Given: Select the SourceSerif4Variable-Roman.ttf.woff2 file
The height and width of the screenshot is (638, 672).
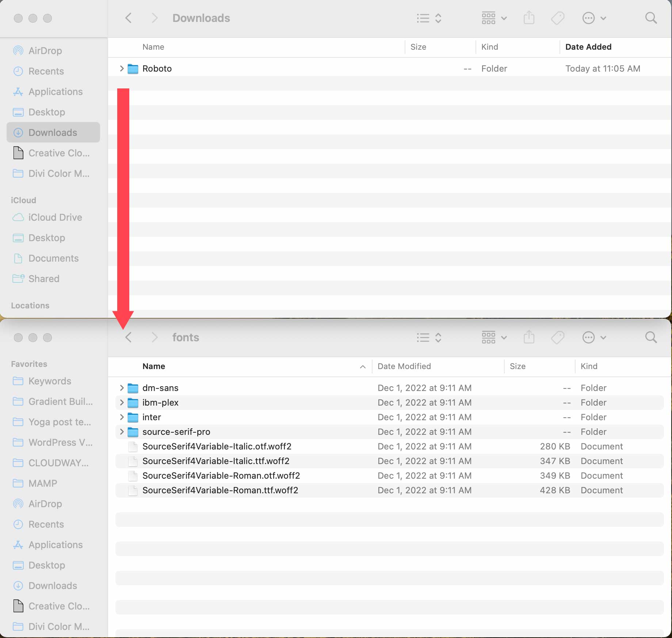Looking at the screenshot, I should [x=220, y=490].
